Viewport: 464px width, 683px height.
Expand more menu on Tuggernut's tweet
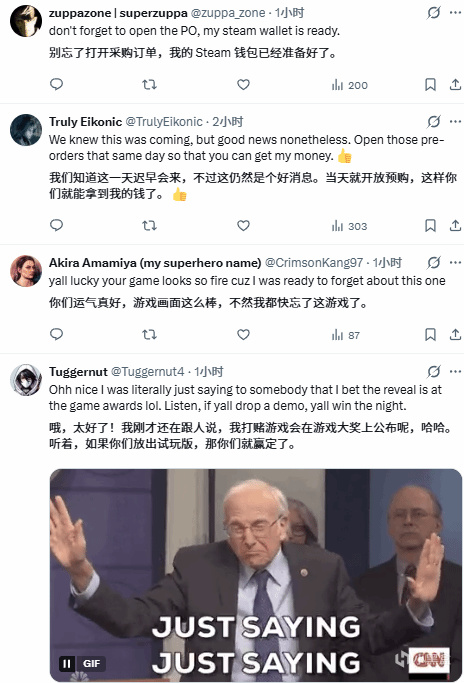tap(455, 372)
